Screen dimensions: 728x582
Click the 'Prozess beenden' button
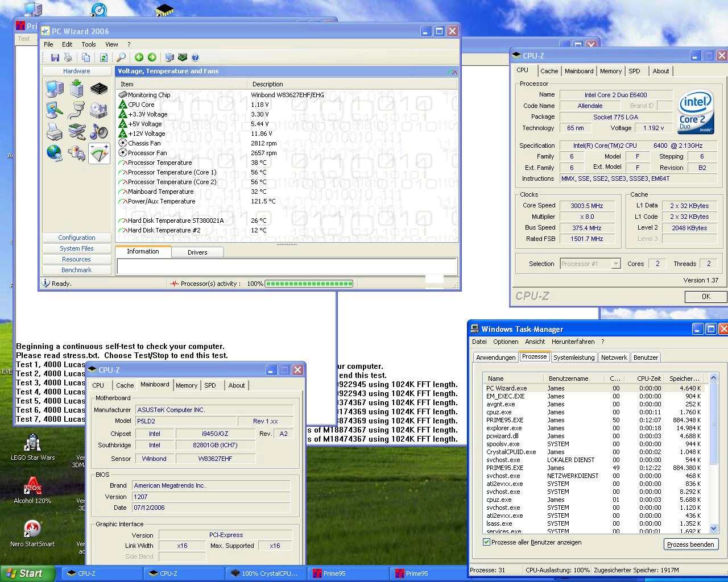click(690, 544)
